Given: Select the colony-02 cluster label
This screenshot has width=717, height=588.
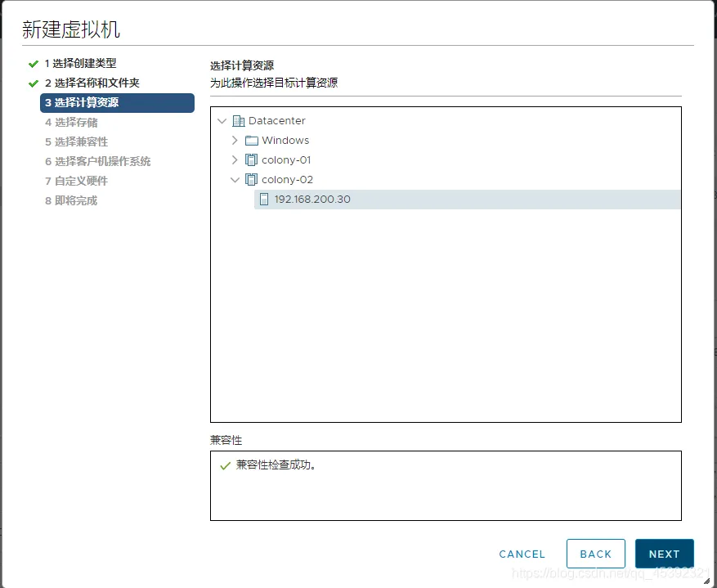Looking at the screenshot, I should (287, 180).
